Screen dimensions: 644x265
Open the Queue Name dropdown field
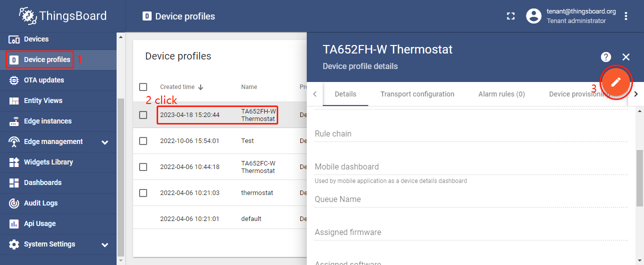pyautogui.click(x=471, y=199)
